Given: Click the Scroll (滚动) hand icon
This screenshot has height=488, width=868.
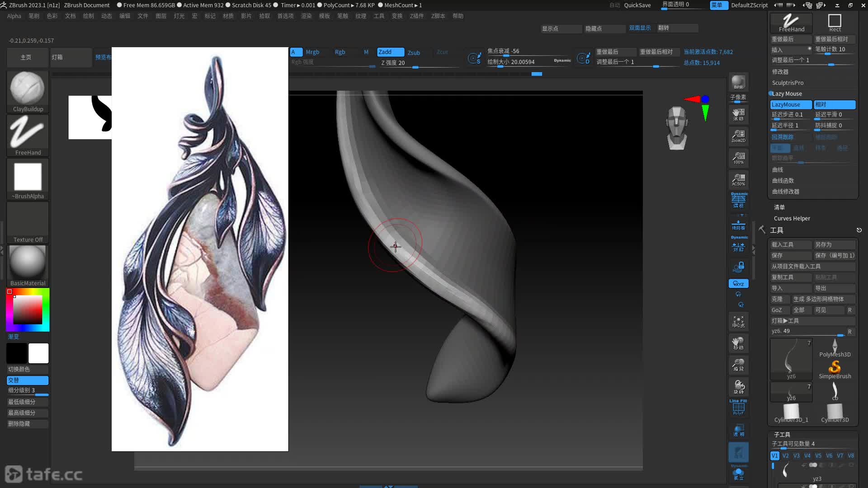Looking at the screenshot, I should [738, 114].
